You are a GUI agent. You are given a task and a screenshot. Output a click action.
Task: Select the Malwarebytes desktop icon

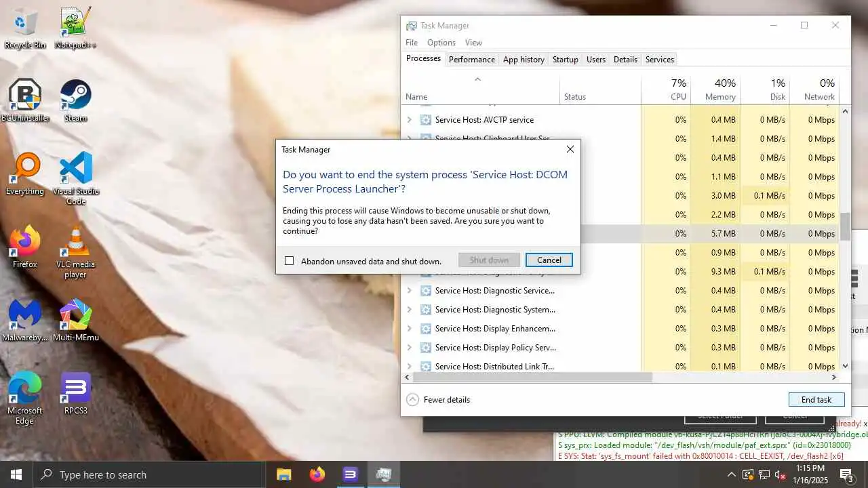coord(25,320)
